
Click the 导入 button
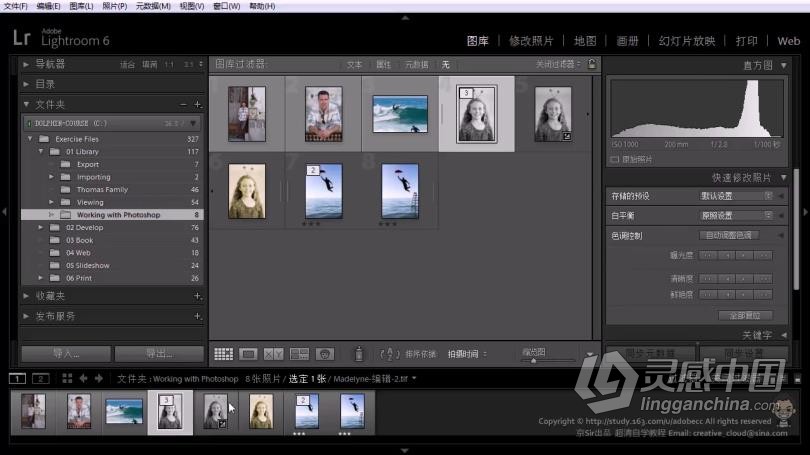pyautogui.click(x=66, y=354)
